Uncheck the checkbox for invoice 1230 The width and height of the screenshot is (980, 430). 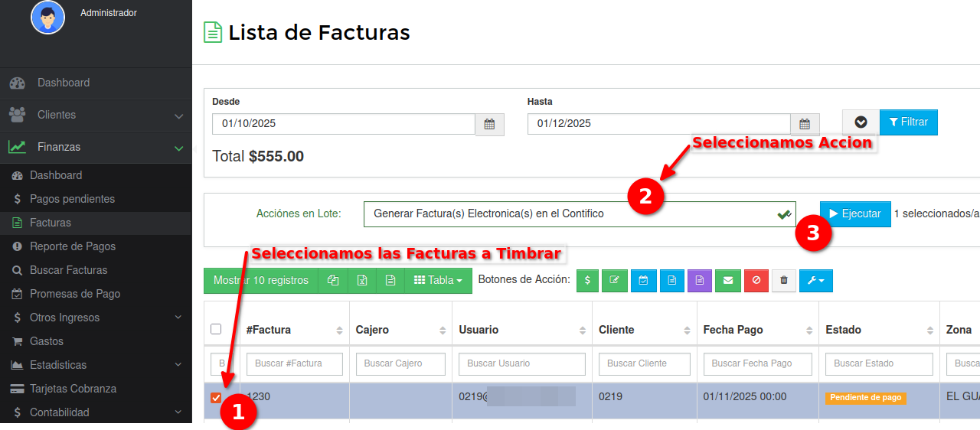(x=216, y=398)
